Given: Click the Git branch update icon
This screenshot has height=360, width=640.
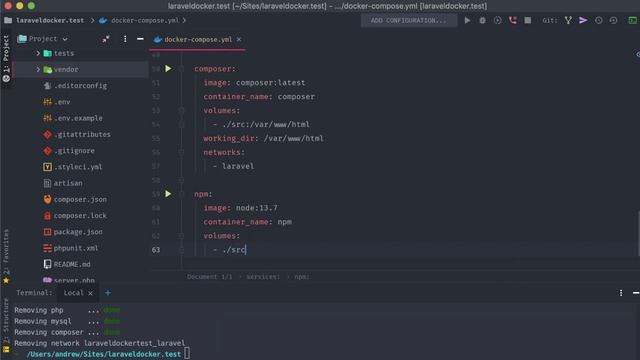Looking at the screenshot, I should [568, 20].
